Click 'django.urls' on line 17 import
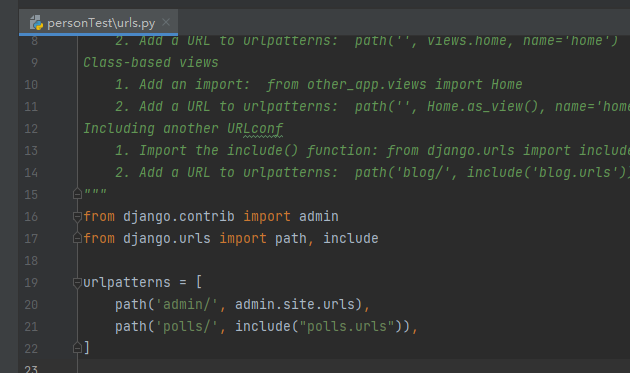Screen dimensions: 630x373 coord(167,239)
